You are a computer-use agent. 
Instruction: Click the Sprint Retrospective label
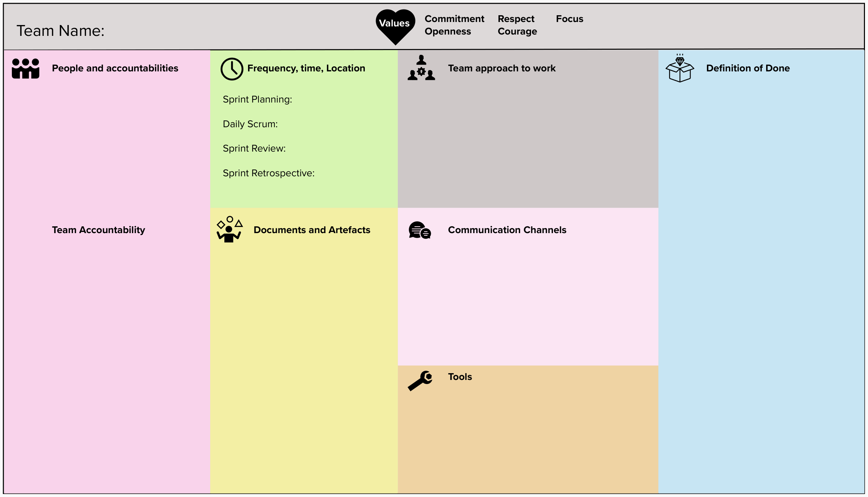point(267,173)
